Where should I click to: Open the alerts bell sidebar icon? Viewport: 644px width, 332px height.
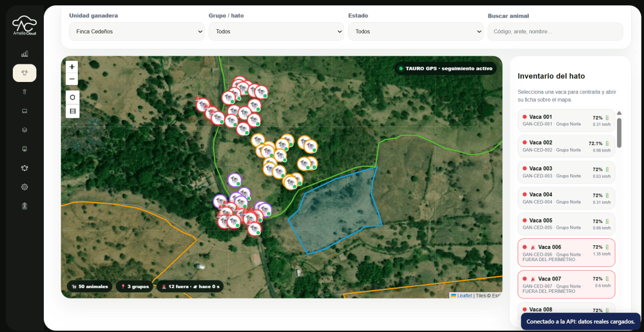tap(25, 168)
